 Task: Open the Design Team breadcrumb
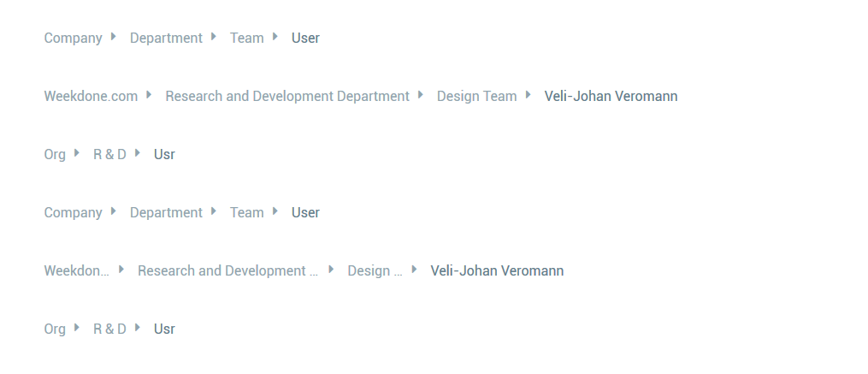pos(476,97)
